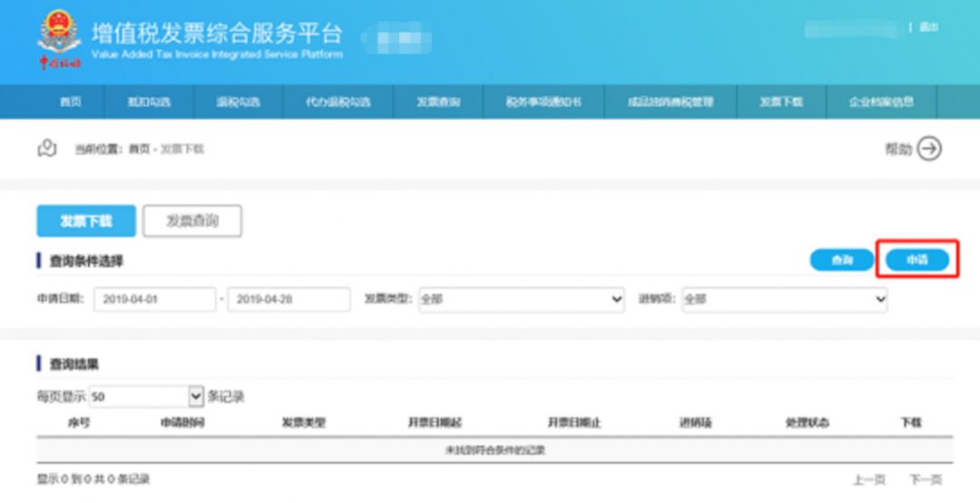
Task: Go to 抵扣勾选 in the navigation bar
Action: point(150,102)
